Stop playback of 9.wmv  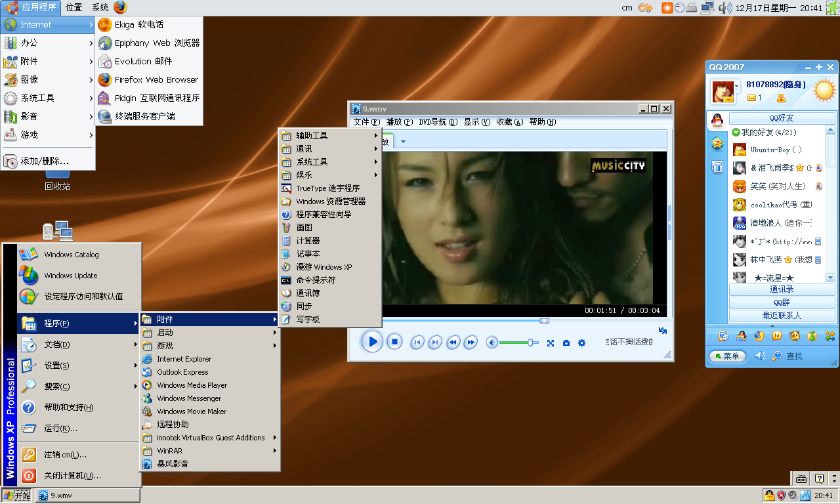pos(394,341)
